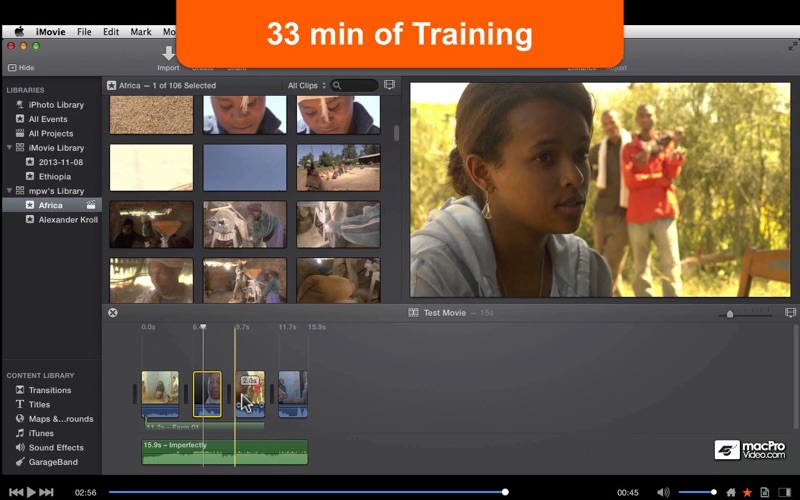Play the training video
This screenshot has height=500, width=800.
click(x=31, y=492)
